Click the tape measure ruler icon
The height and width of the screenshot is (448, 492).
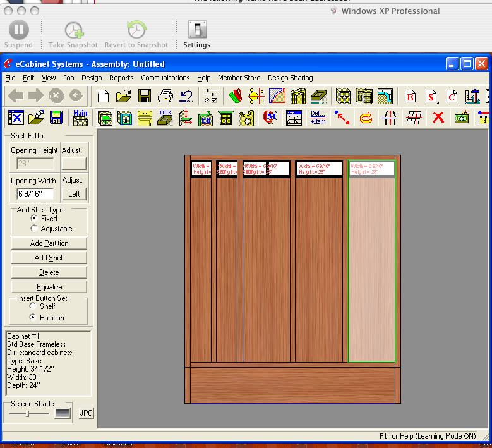[x=484, y=118]
